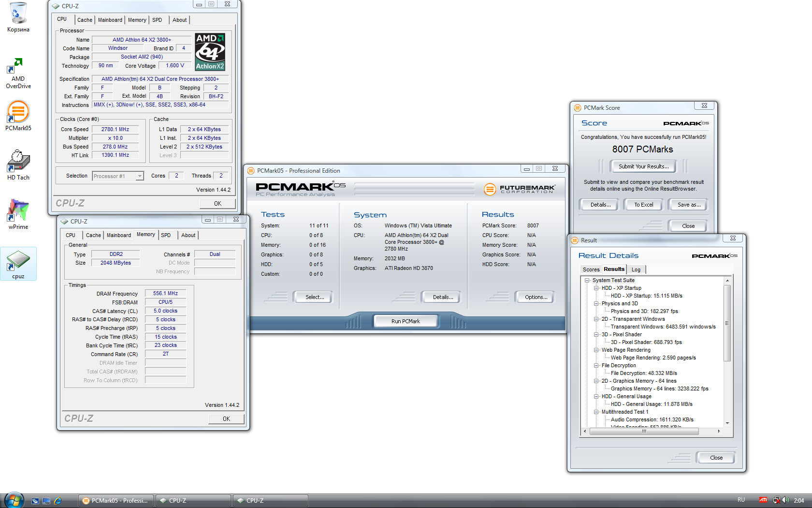
Task: Click the Futuremark logo in PCMark05
Action: point(520,189)
